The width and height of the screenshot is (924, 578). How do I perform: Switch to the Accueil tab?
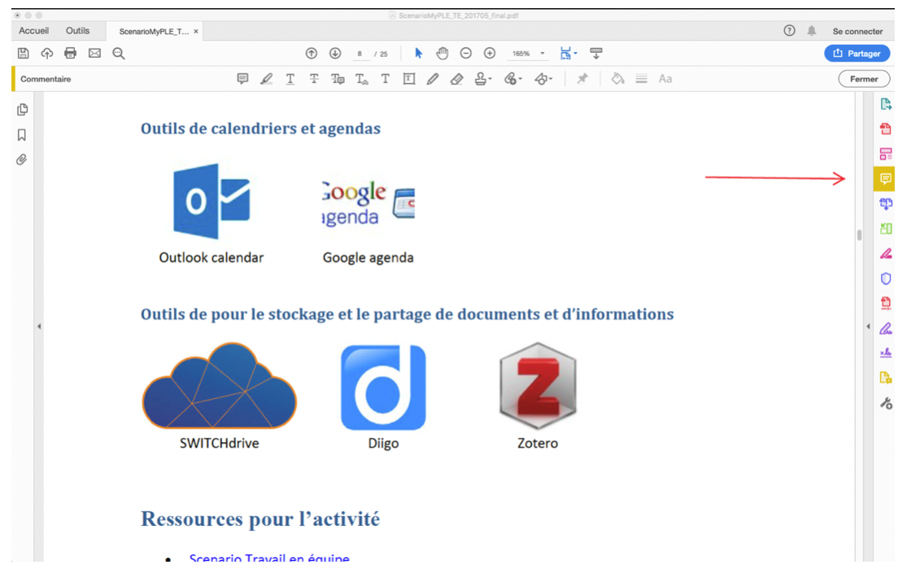33,31
